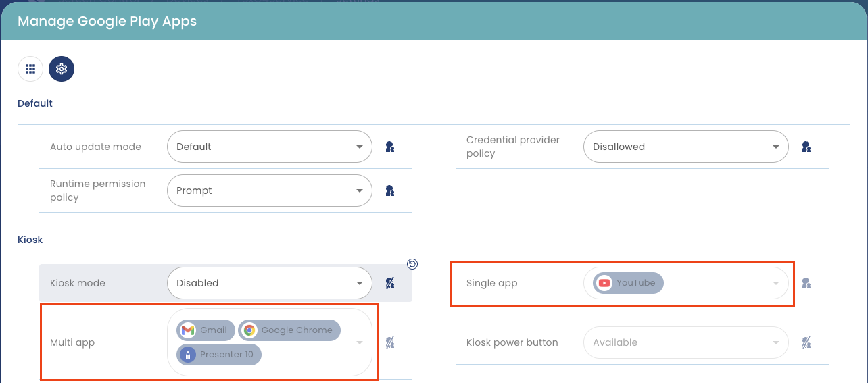
Task: Select the Gmail chip in Multi app
Action: [206, 330]
